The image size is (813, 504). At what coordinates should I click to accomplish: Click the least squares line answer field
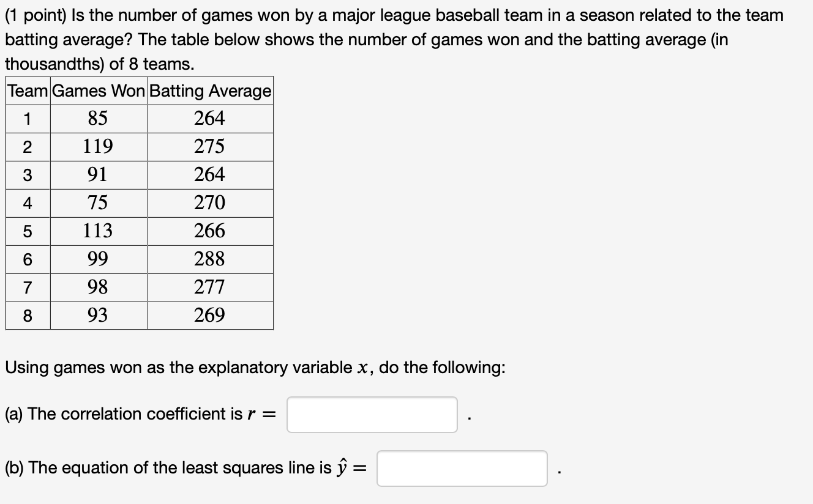[462, 468]
